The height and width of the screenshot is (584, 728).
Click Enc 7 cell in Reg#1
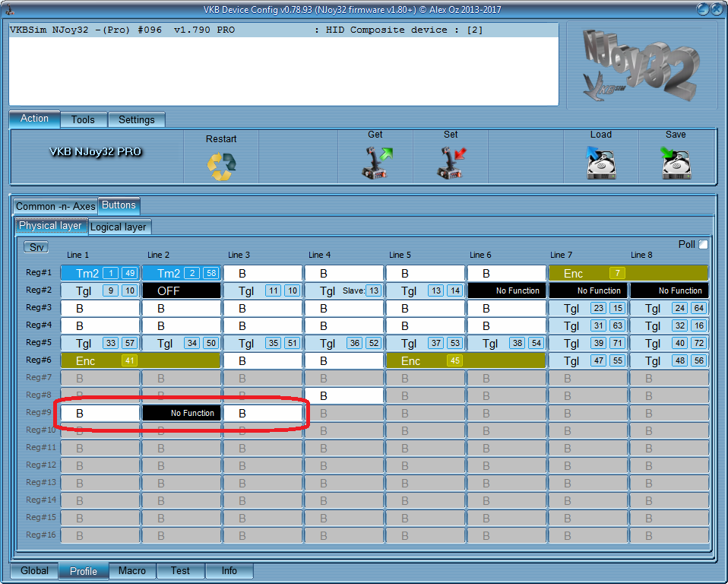point(628,273)
